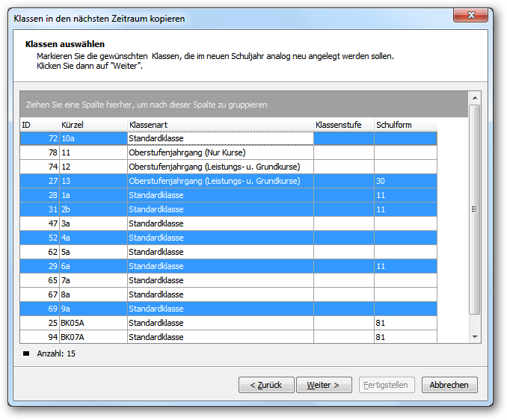Select the row for class 7a
Viewport: 507px width, 420px height.
[x=228, y=280]
